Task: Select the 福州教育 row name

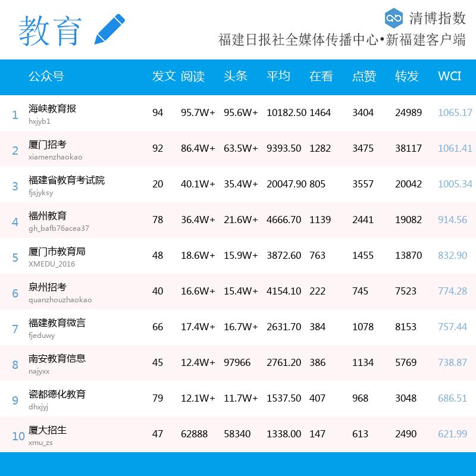Action: click(x=48, y=216)
